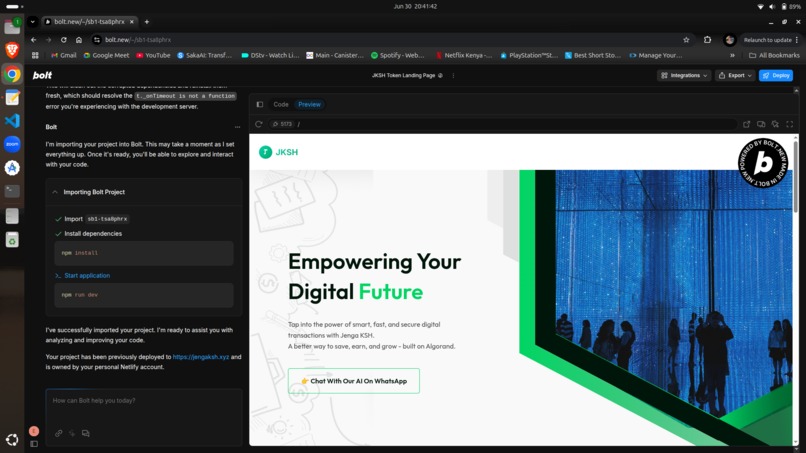Open the Gmail bookmark
Image resolution: width=806 pixels, height=453 pixels.
tap(64, 55)
